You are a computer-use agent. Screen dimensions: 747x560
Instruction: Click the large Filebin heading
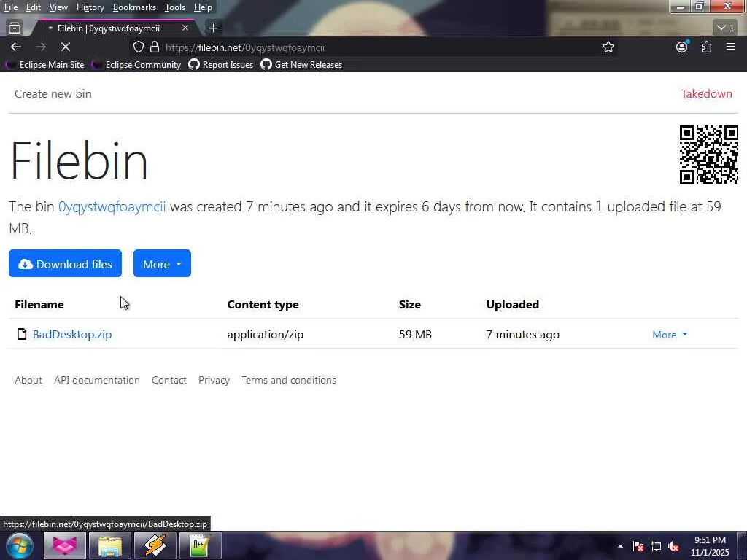[79, 160]
